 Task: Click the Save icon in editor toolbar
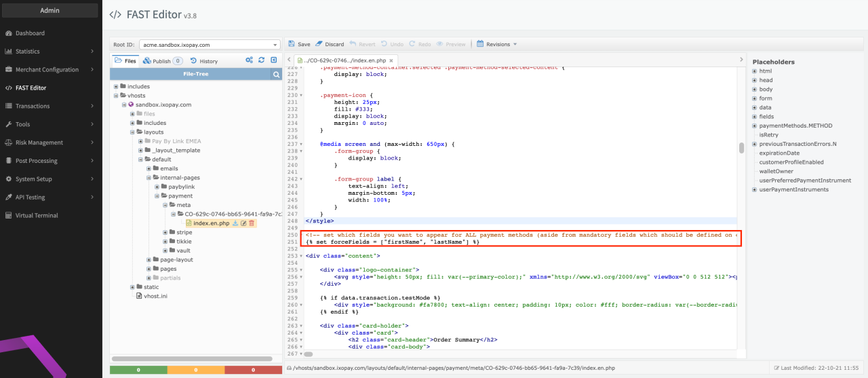tap(292, 44)
